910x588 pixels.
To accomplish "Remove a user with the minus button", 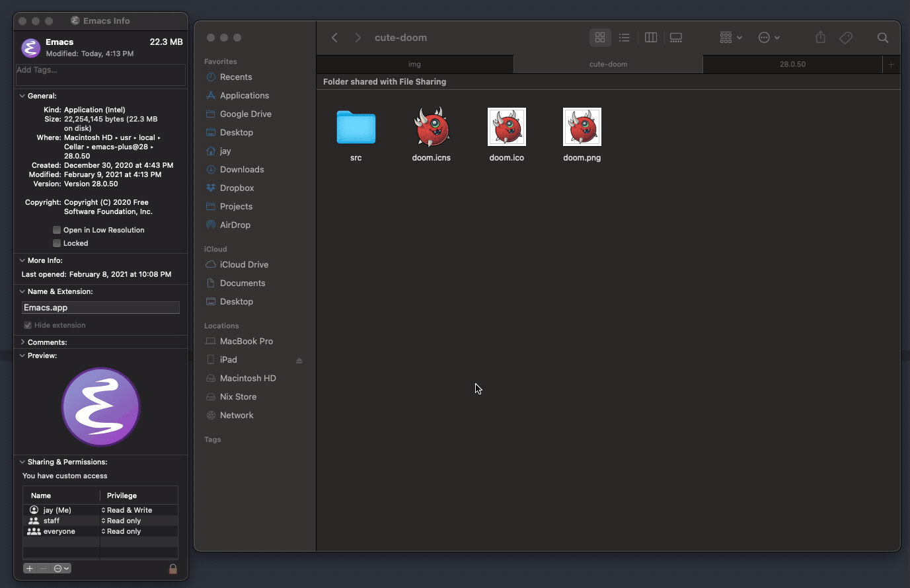I will 44,568.
